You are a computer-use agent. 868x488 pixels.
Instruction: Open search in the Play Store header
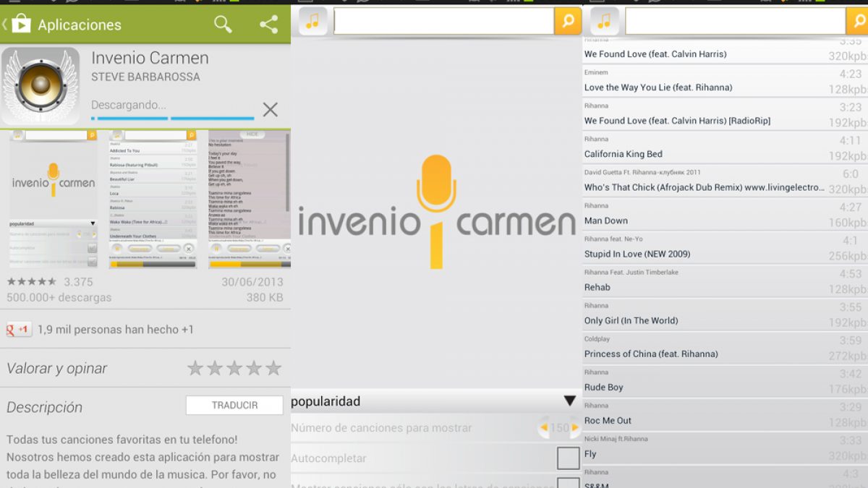click(223, 24)
